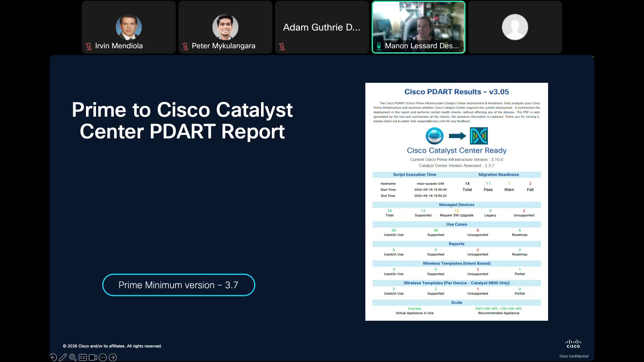Click the Migration Readiness header

(x=498, y=175)
